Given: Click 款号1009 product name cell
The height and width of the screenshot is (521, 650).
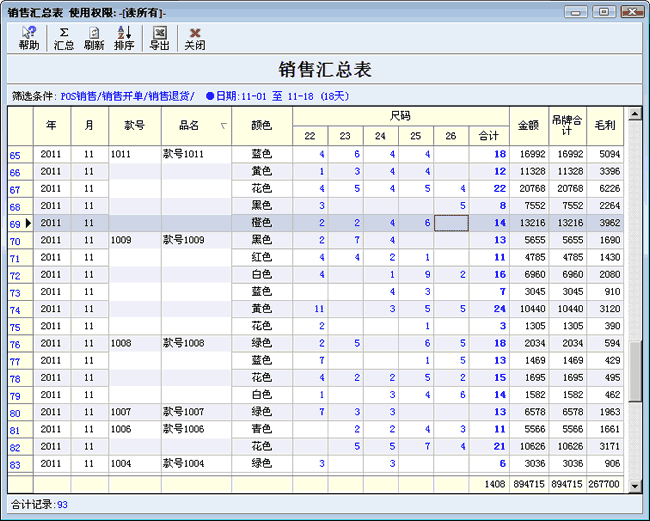Looking at the screenshot, I should [x=196, y=240].
